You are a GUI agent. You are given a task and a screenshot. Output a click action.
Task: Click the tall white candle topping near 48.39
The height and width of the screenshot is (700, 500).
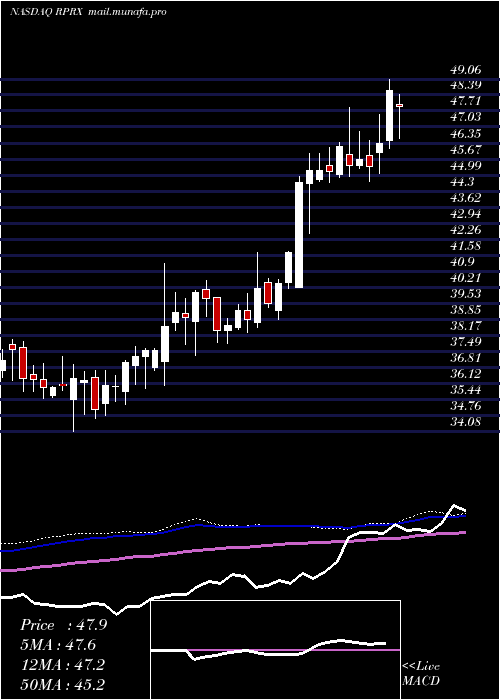click(x=389, y=116)
